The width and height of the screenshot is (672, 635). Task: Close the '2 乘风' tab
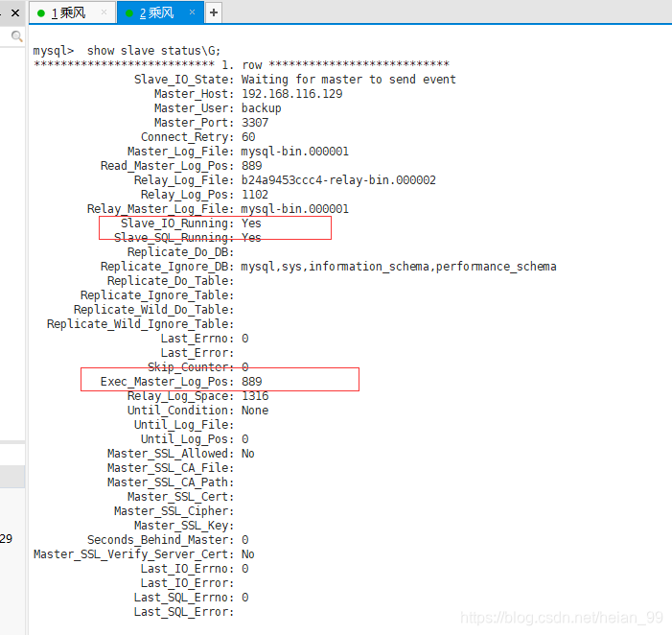[x=192, y=12]
